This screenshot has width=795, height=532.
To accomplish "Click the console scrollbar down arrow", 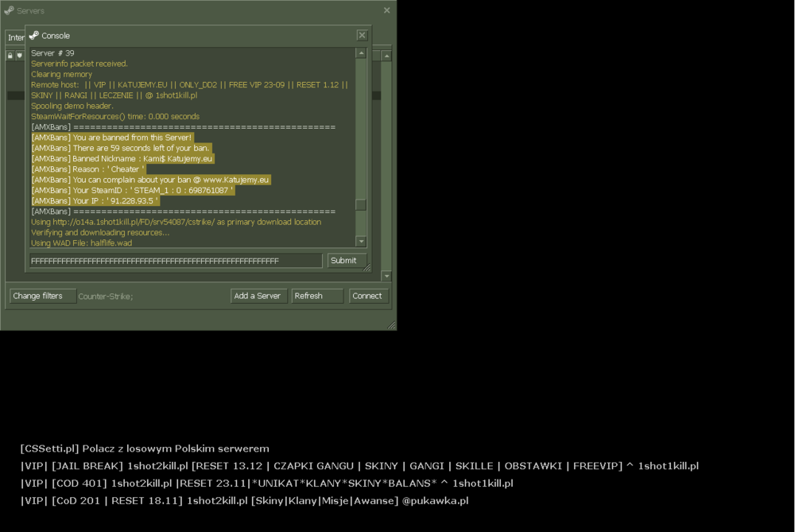I will (361, 242).
